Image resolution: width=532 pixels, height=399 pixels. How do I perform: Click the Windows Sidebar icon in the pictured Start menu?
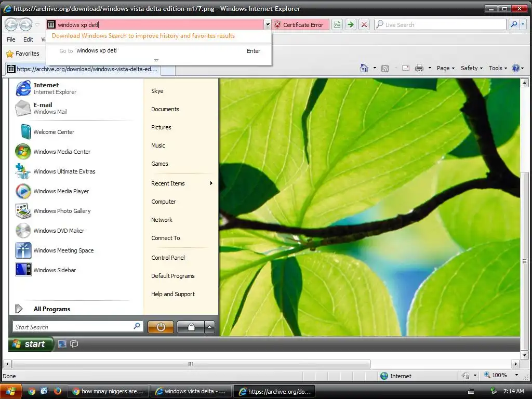click(23, 270)
